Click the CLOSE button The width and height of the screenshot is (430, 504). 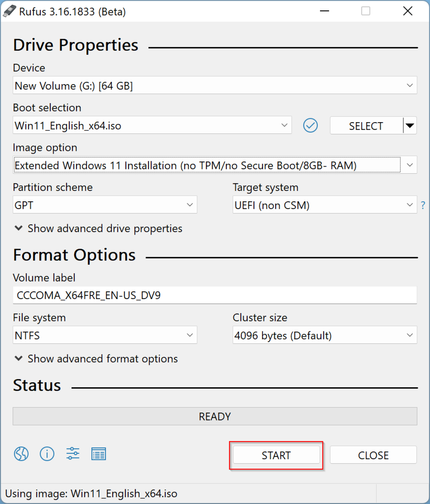[x=373, y=455]
